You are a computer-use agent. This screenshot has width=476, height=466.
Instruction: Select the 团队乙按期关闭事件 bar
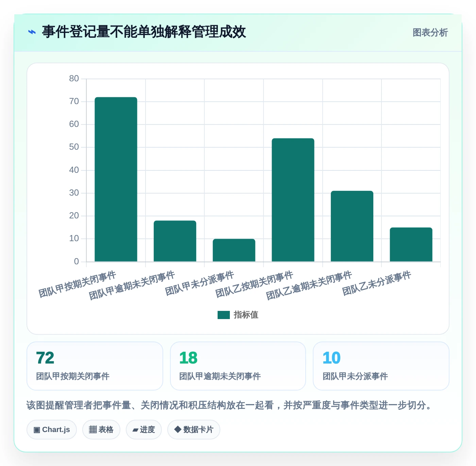(293, 200)
